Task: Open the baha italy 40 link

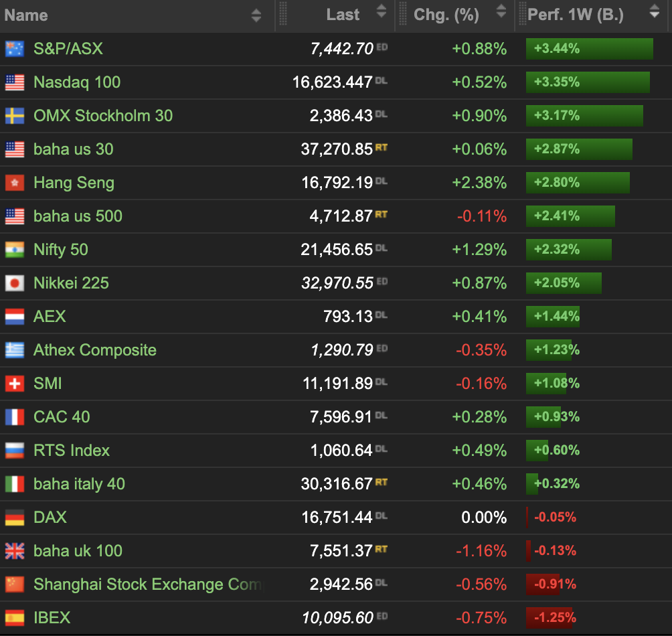Action: pos(79,484)
